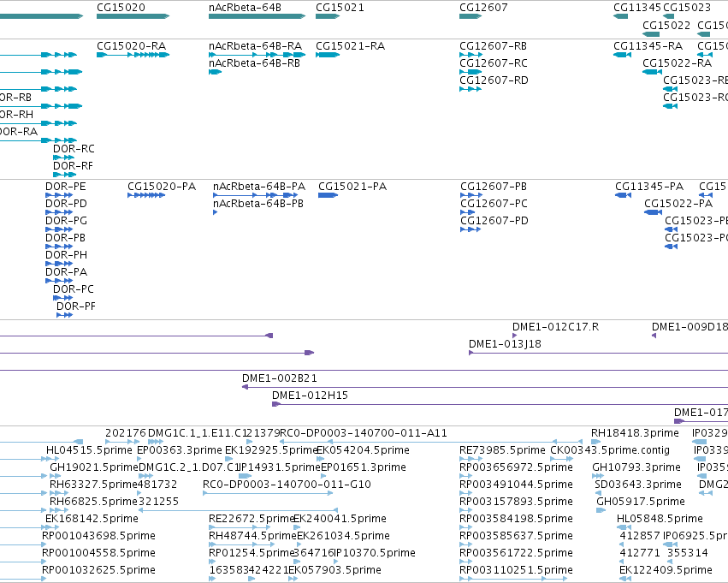Select the RP001004558.5prime EST label
Viewport: 728px width, 583px height.
coord(98,553)
